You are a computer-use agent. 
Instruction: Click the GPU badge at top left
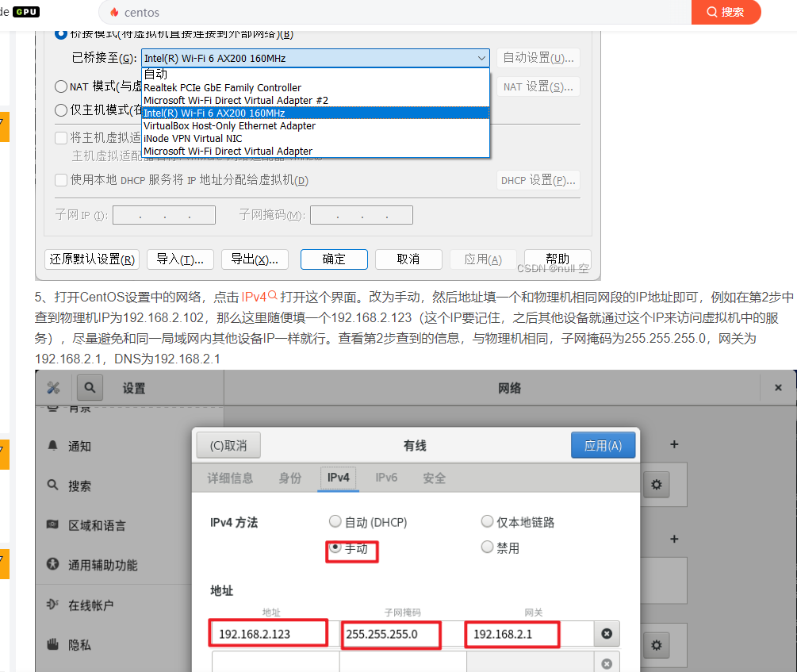point(26,12)
